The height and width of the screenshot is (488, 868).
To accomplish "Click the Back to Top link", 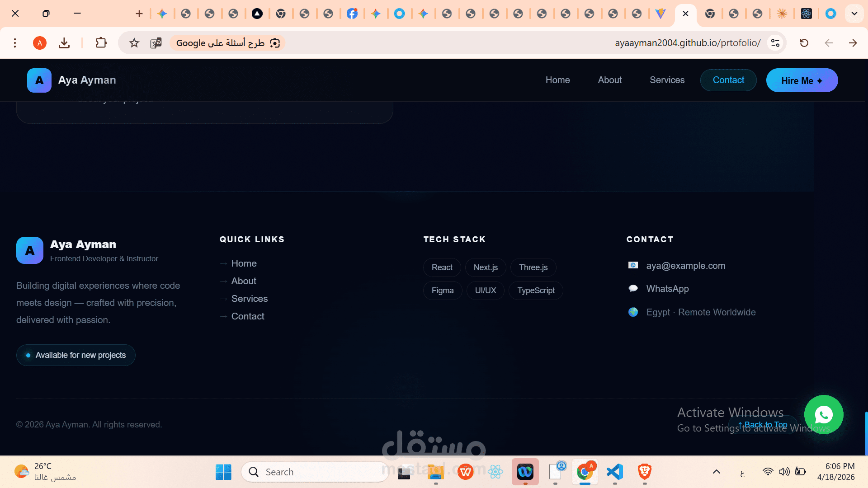I will (x=763, y=424).
